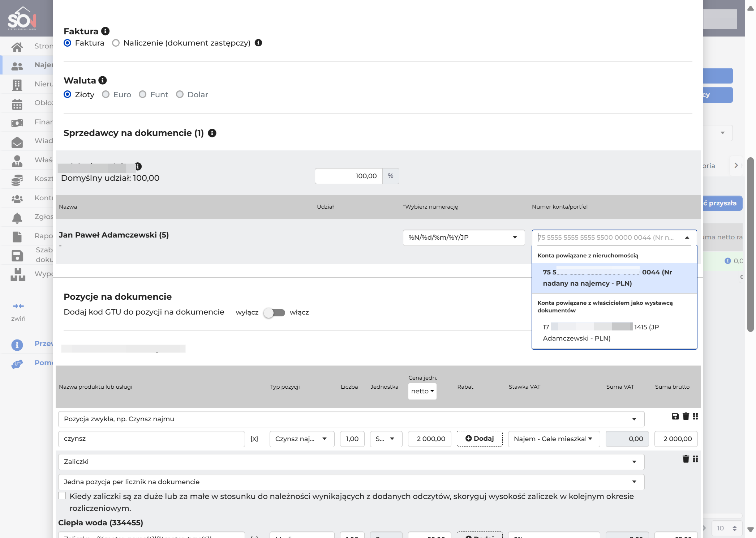Screen dimensions: 756x538
Task: Click the SON logo
Action: point(22,18)
